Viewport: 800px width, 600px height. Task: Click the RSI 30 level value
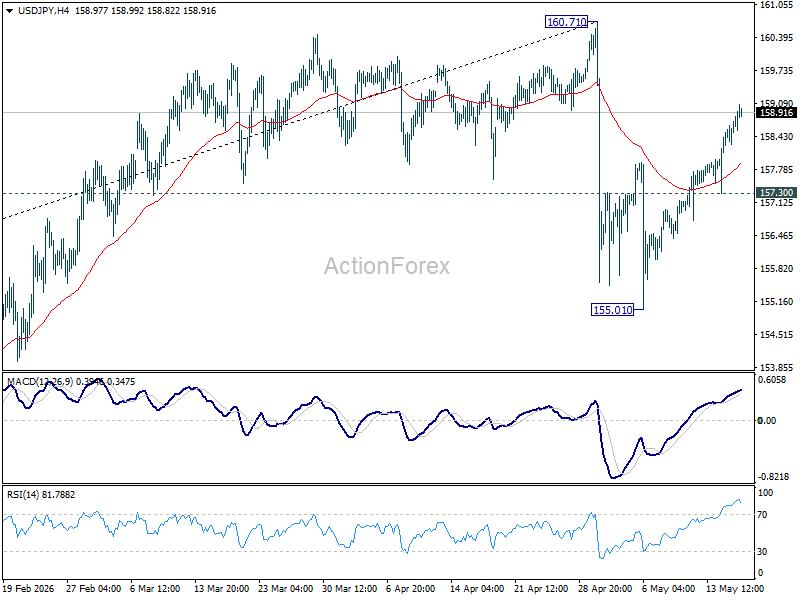point(762,552)
